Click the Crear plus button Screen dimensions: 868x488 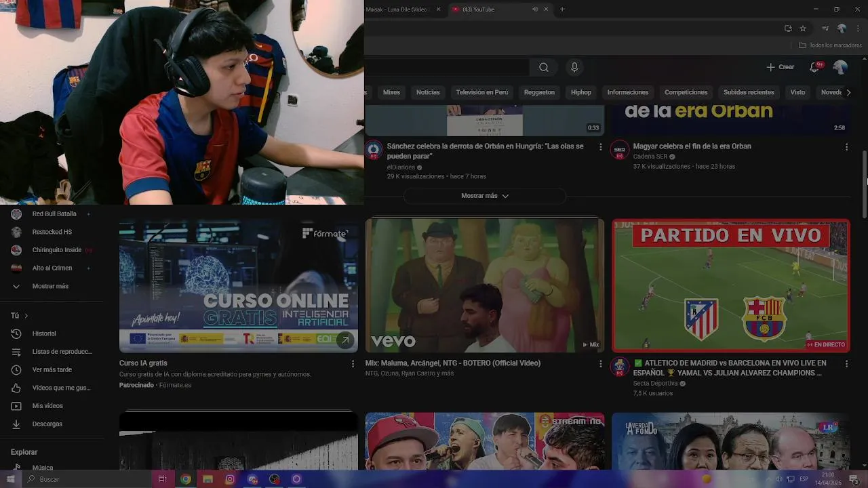(780, 67)
